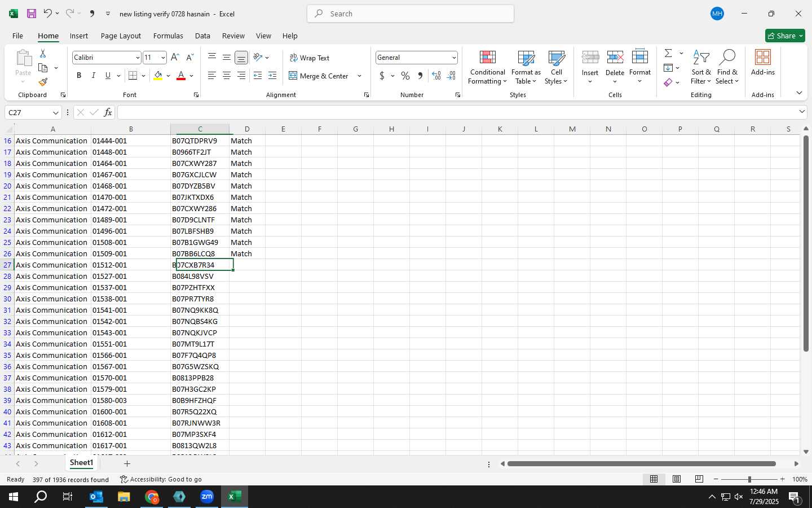The height and width of the screenshot is (508, 812).
Task: Open Conditional Formatting menu
Action: click(x=488, y=68)
